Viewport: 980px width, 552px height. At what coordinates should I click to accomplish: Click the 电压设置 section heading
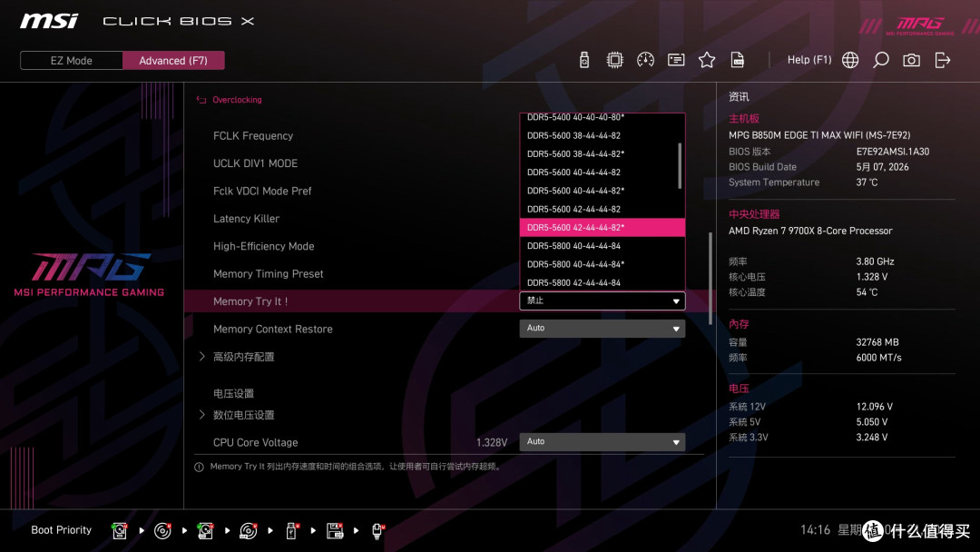[234, 393]
